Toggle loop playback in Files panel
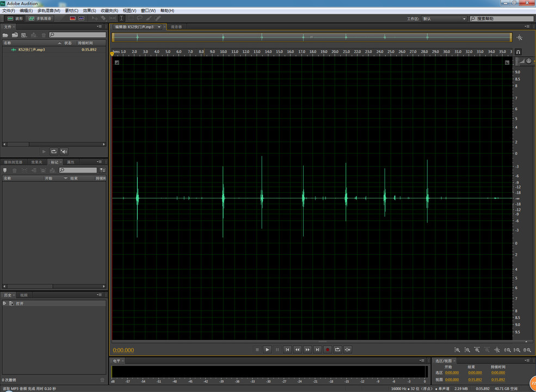Image resolution: width=536 pixels, height=392 pixels. tap(54, 151)
